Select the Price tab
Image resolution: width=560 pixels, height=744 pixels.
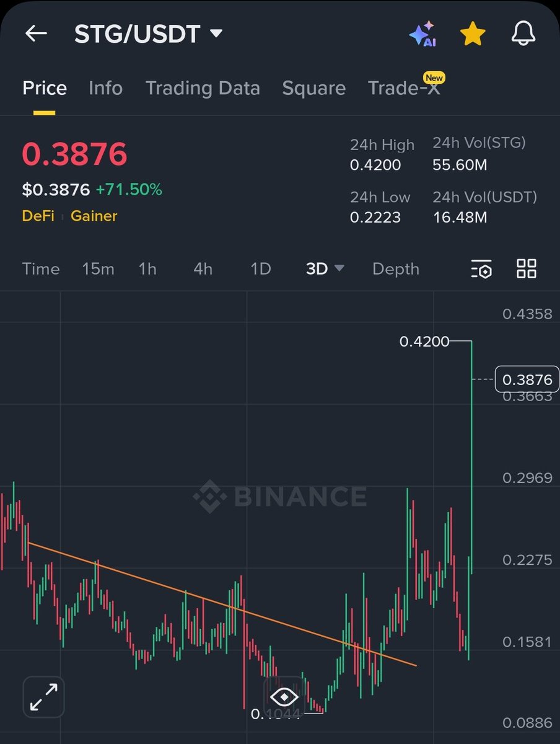(45, 88)
